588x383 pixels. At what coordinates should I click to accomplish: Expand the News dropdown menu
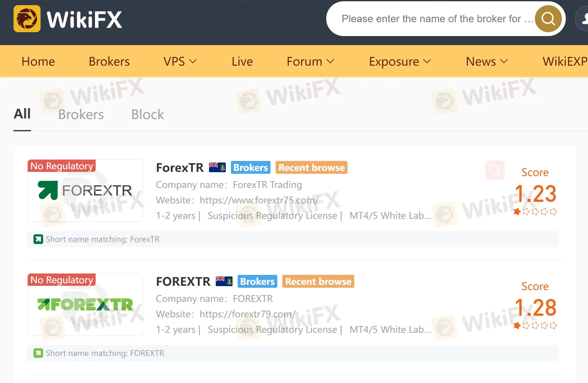click(487, 61)
